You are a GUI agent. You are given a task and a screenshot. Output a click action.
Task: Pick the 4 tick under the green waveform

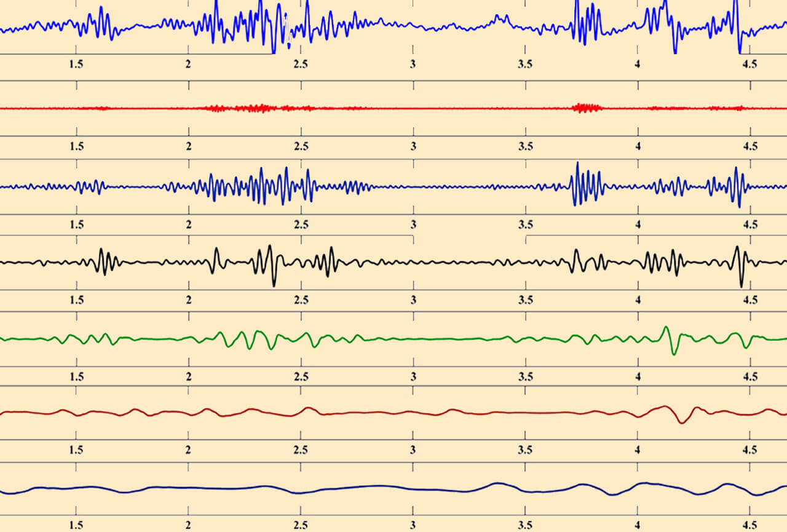tap(638, 376)
